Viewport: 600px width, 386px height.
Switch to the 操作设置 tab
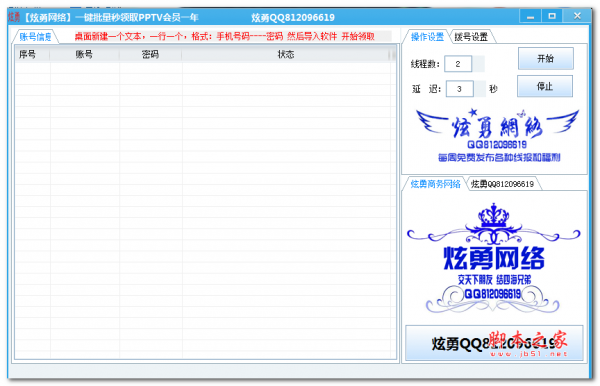tap(427, 37)
